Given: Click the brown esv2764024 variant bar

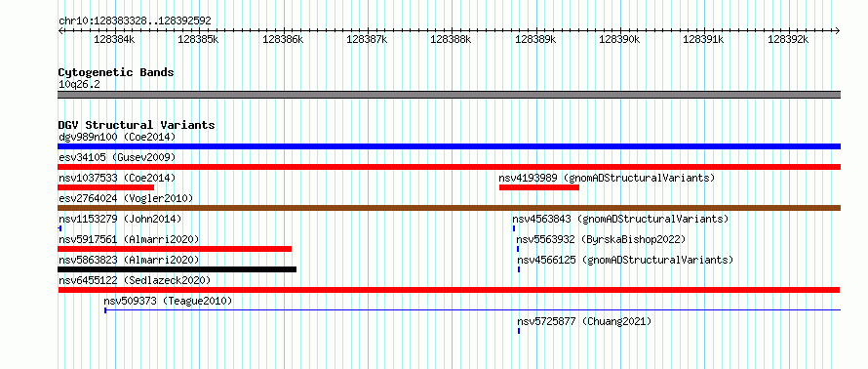Looking at the screenshot, I should click(x=449, y=208).
